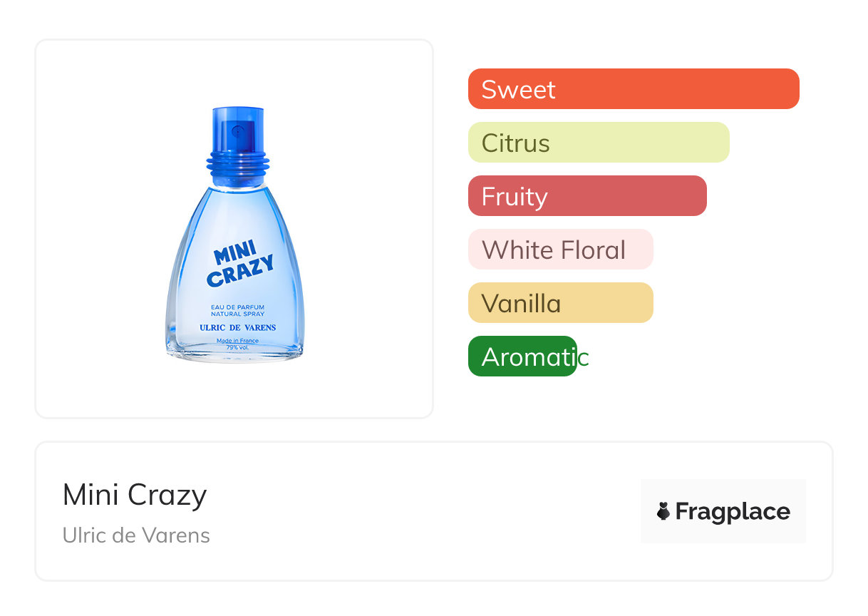This screenshot has width=868, height=616.
Task: Click the 79% vol. text on the bottle
Action: (236, 347)
